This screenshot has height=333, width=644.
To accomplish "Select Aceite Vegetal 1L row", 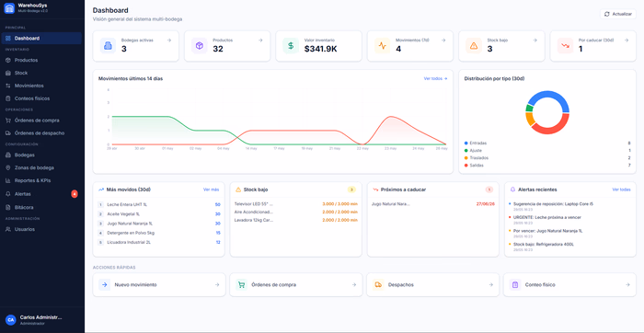I will (159, 214).
